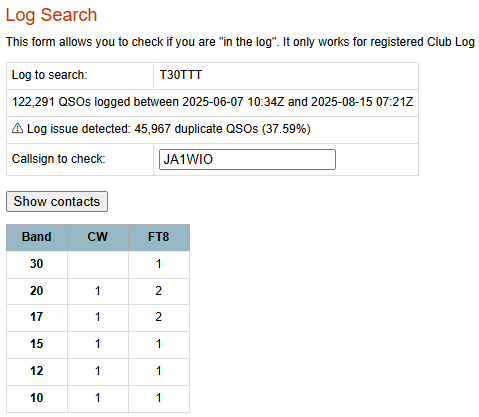The width and height of the screenshot is (479, 417).
Task: Click the QSOs logged date range text
Action: pos(213,102)
